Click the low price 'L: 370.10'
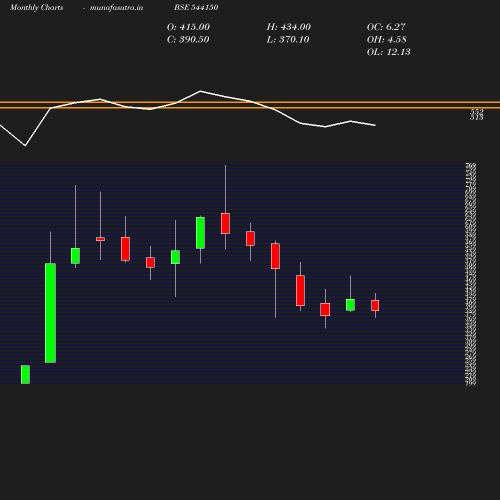The image size is (500, 500). pos(288,39)
